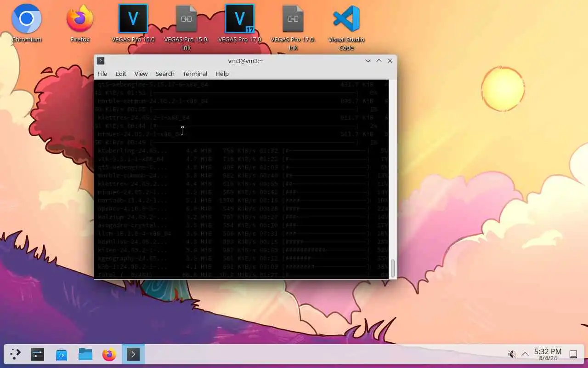Launch Firefox from the taskbar
This screenshot has height=368, width=588.
109,354
